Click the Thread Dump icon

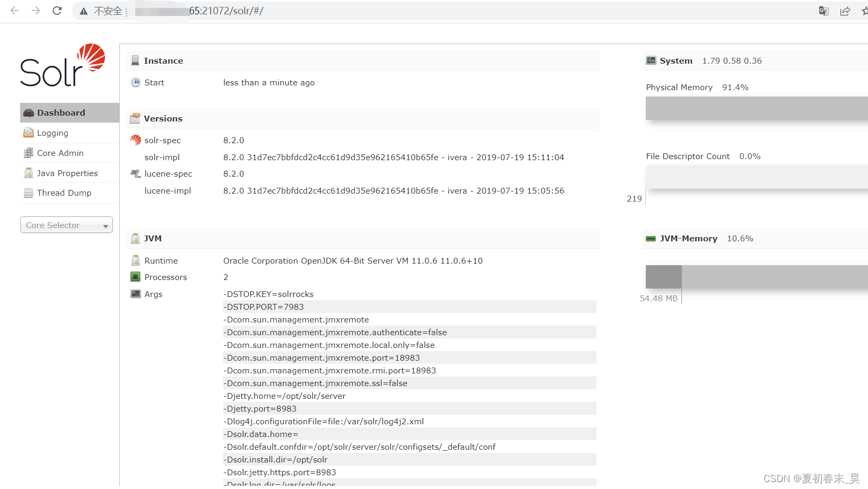click(29, 193)
